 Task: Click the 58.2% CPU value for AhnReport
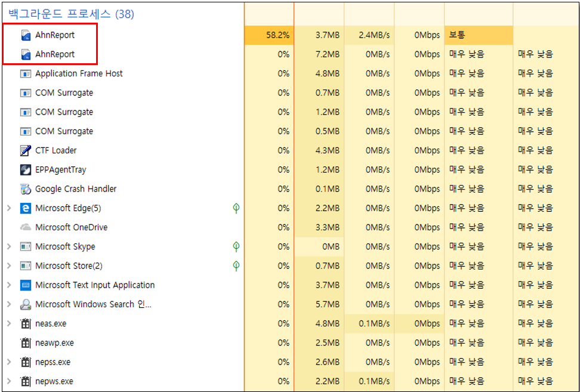(278, 35)
